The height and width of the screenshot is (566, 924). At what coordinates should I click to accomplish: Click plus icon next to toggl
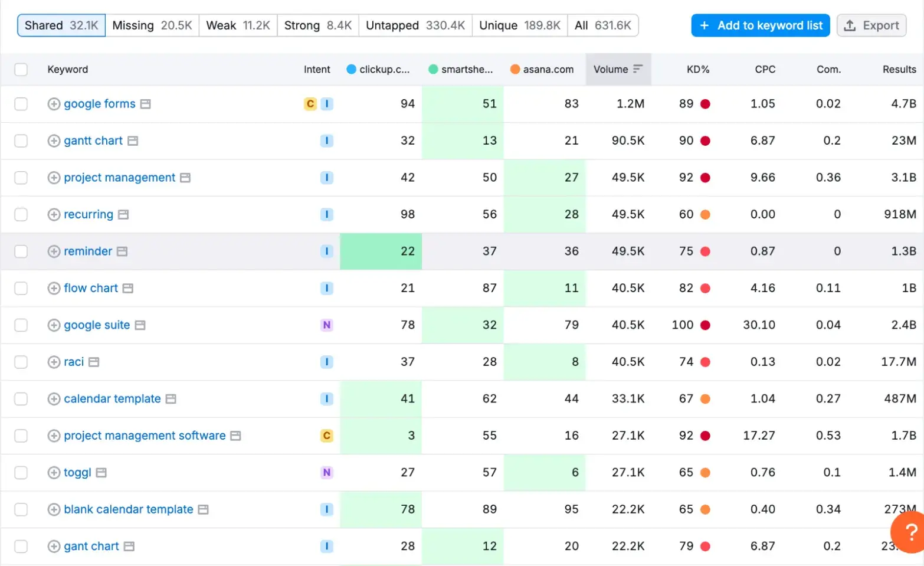(54, 473)
